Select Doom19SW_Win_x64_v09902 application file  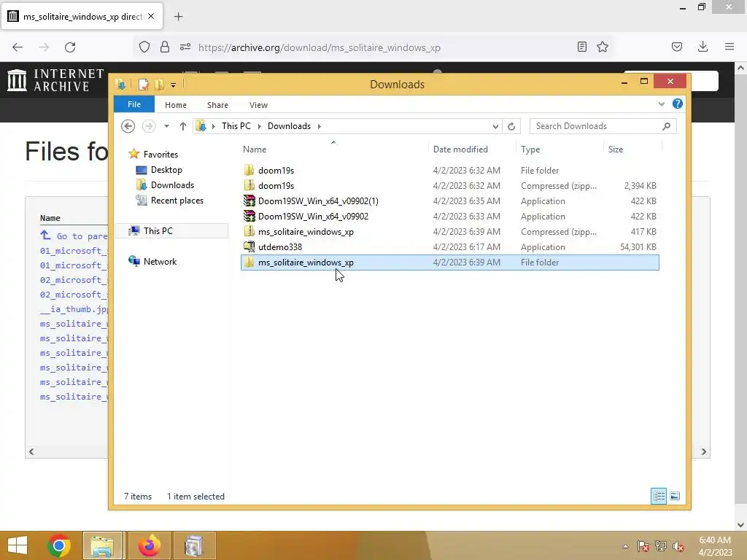[x=449, y=216]
